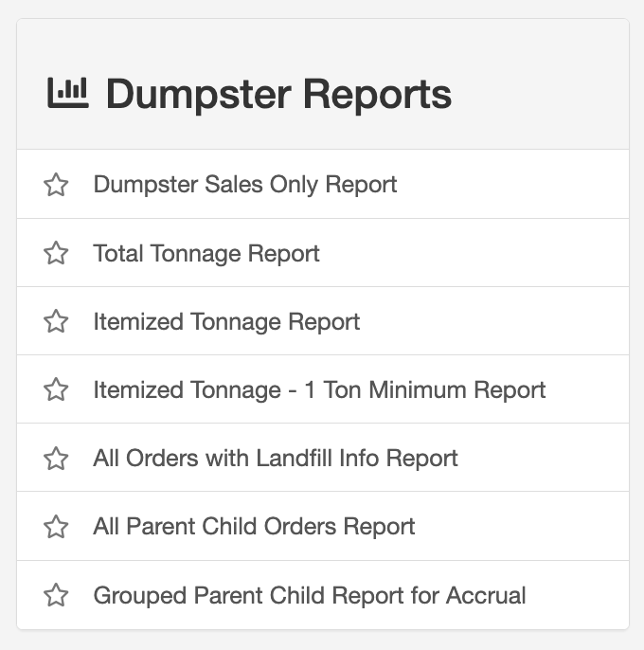Click blank row space right of Dumpster Sales Only Report

click(511, 184)
